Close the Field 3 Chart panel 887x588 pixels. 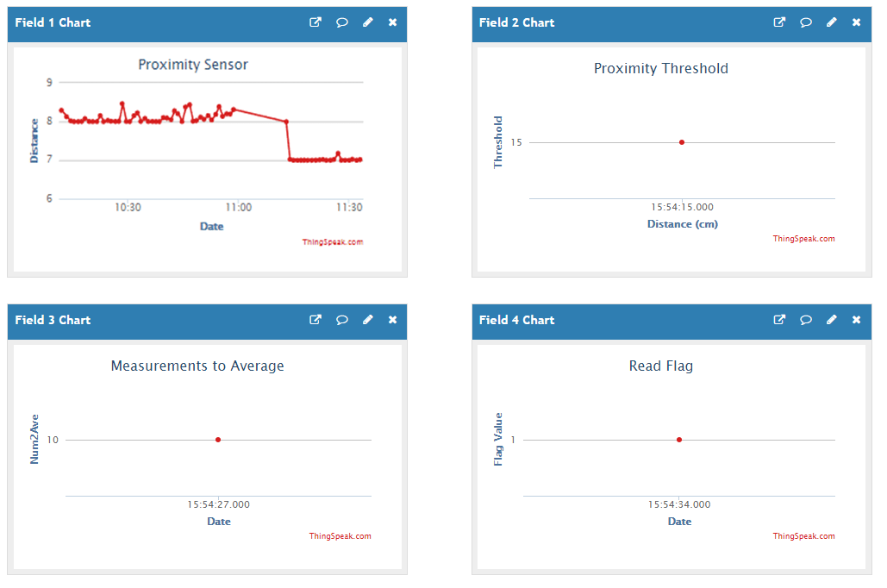pyautogui.click(x=393, y=320)
